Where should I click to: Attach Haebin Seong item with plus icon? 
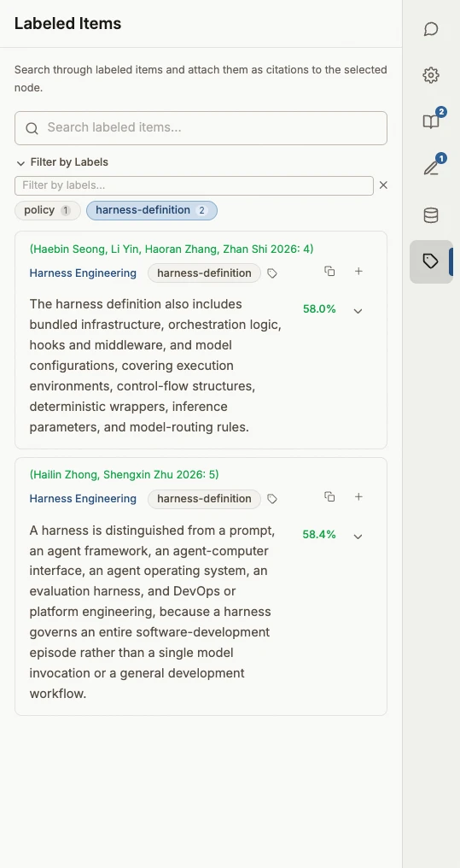358,272
